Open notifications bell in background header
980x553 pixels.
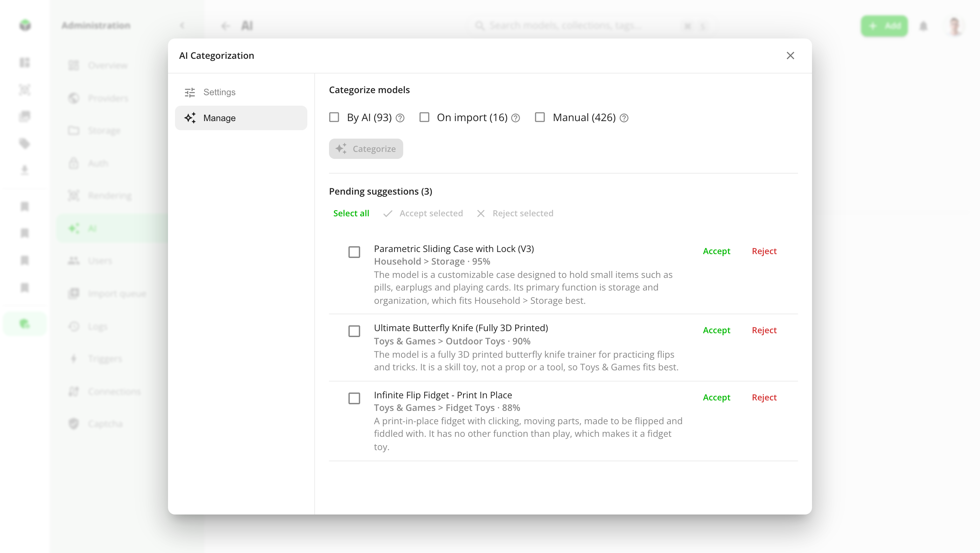923,26
